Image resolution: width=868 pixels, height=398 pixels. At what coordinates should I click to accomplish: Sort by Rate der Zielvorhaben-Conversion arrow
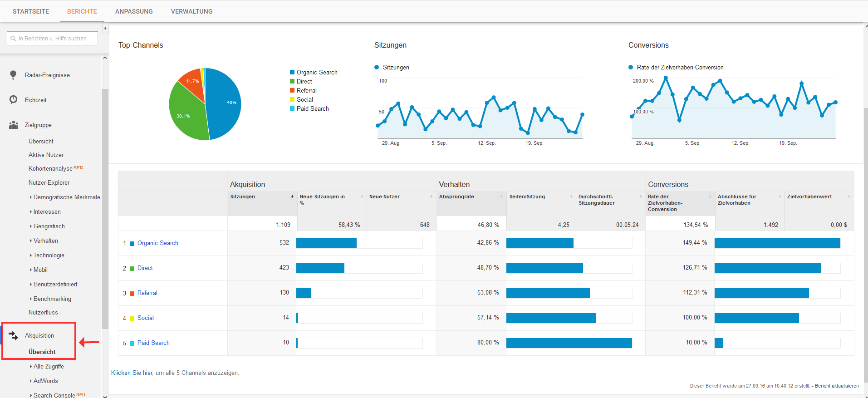pos(710,197)
